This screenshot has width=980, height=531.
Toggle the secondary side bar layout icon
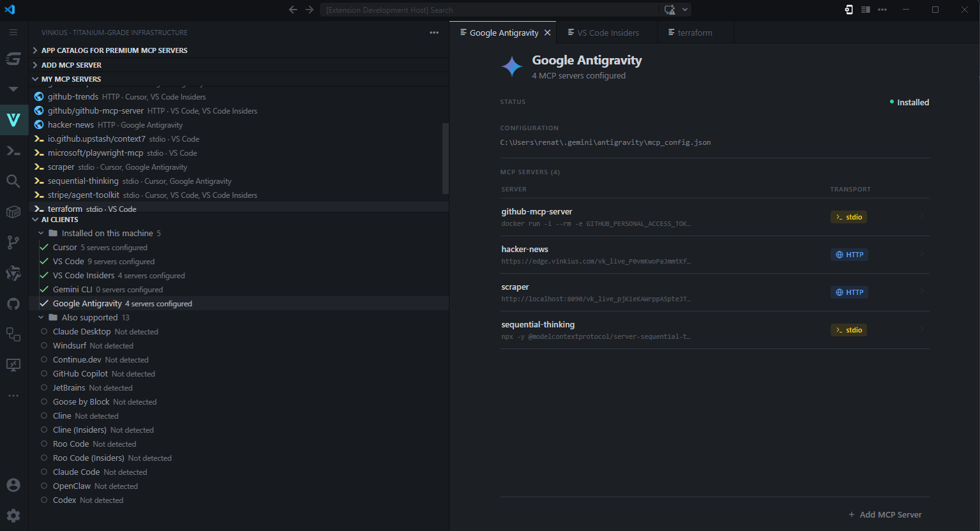point(866,10)
